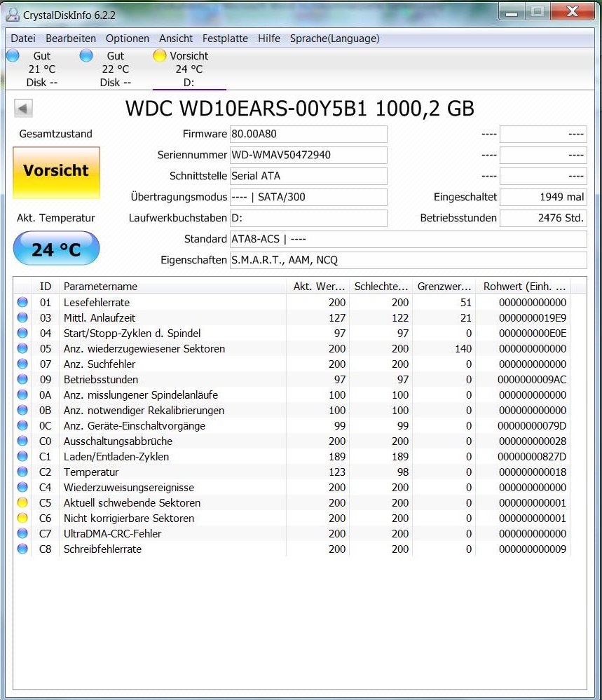Click status icon of misslungener Spindelanläufe row
The height and width of the screenshot is (700, 602).
(x=22, y=394)
